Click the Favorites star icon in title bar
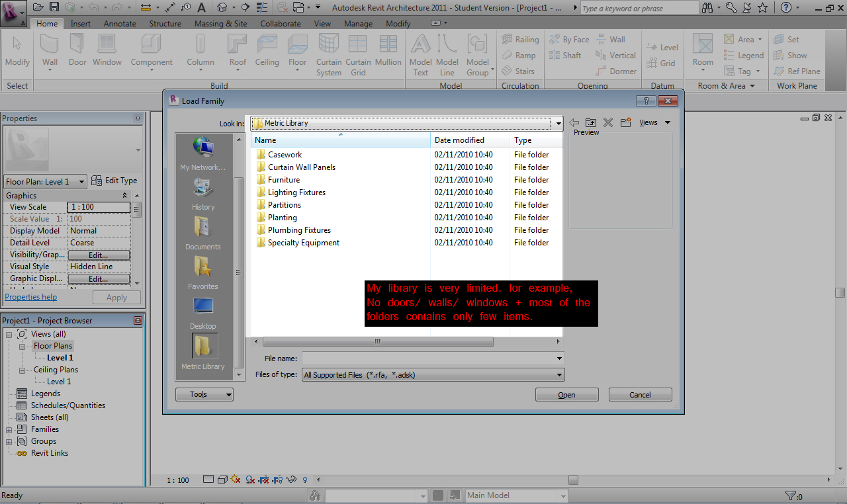 (x=762, y=7)
